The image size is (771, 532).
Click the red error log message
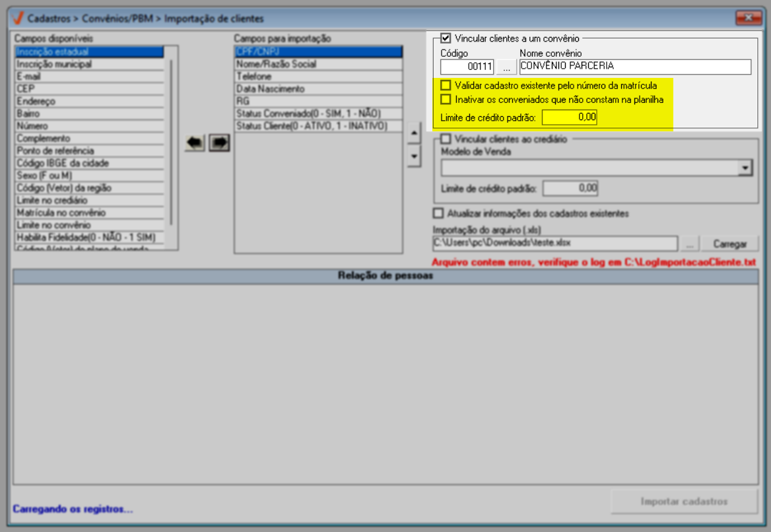(x=593, y=262)
